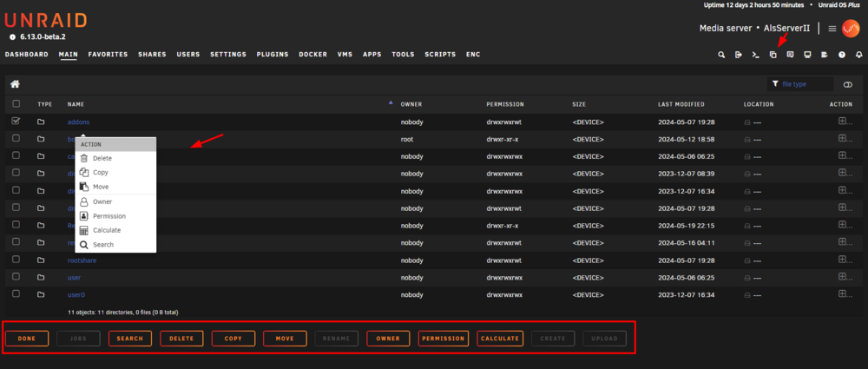Screen dimensions: 868x369
Task: Click the bottom MOVE button
Action: pyautogui.click(x=285, y=339)
